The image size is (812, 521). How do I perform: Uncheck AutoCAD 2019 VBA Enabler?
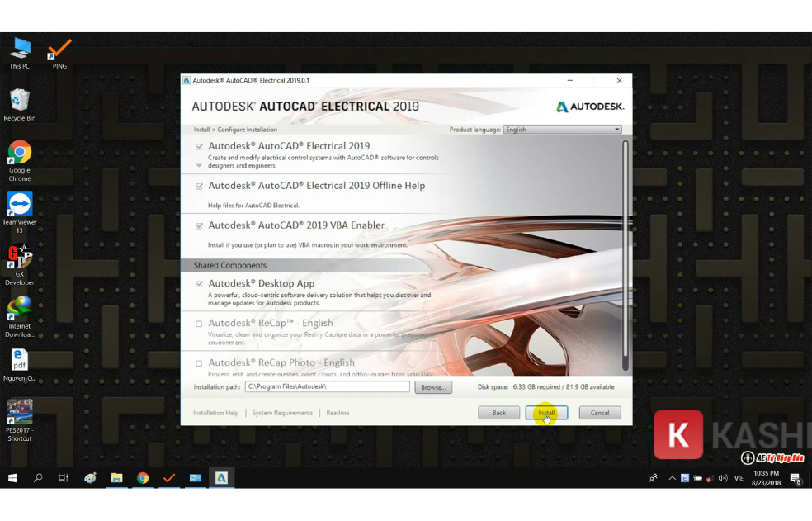[199, 226]
